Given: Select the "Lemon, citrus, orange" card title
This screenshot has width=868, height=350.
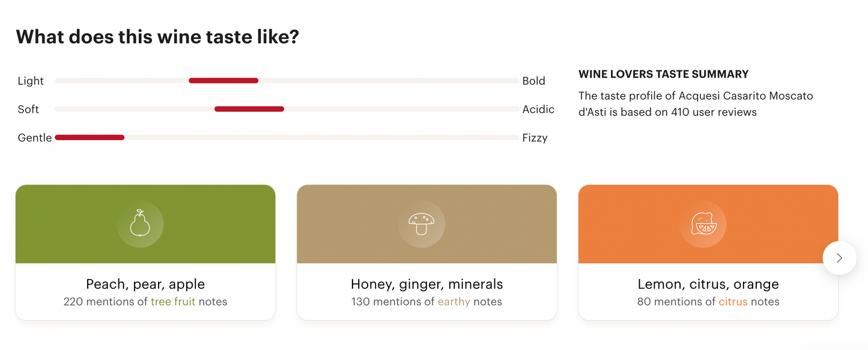Looking at the screenshot, I should tap(708, 284).
